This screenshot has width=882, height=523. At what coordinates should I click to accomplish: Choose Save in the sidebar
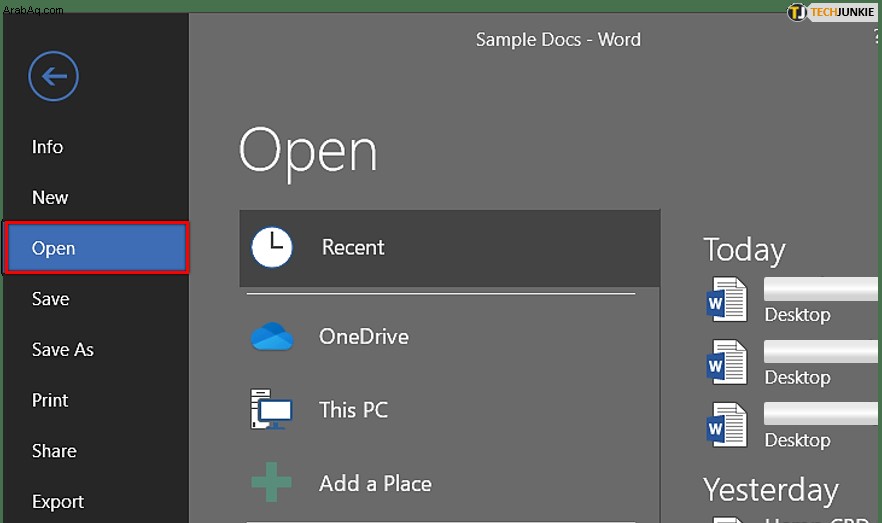coord(51,299)
